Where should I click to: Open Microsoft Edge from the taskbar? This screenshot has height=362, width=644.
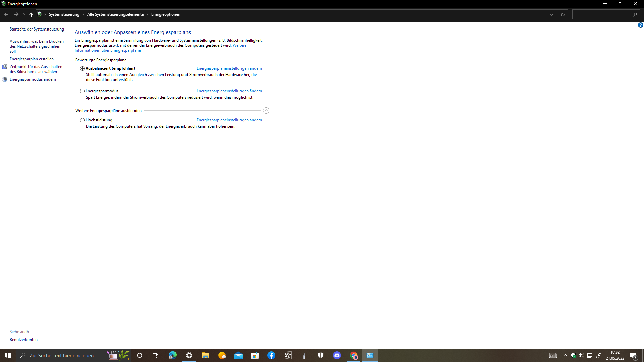[x=173, y=355]
